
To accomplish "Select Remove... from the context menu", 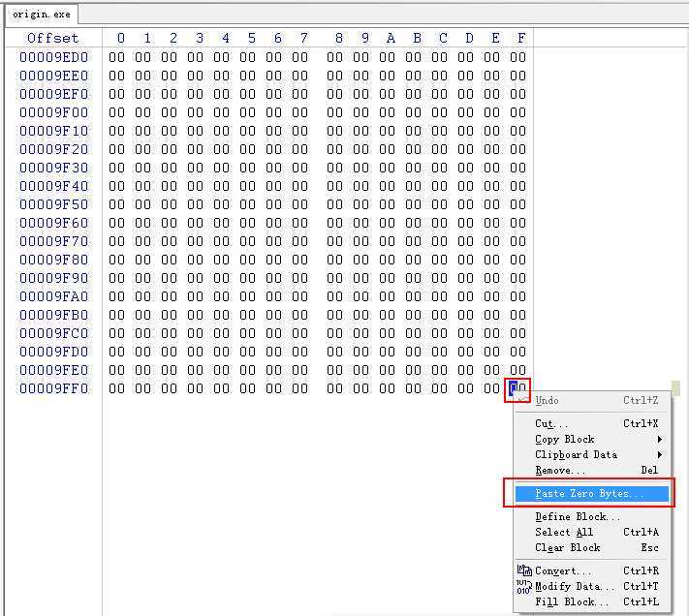I will pos(593,470).
